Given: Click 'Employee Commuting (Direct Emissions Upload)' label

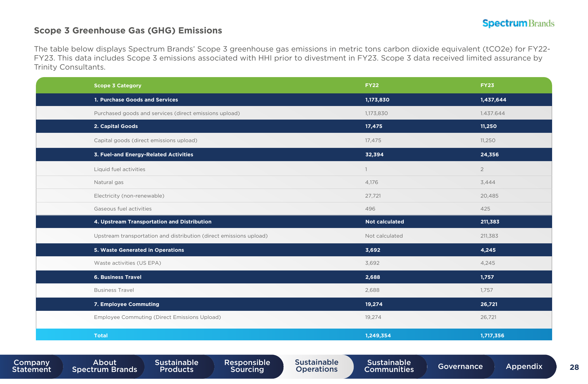Looking at the screenshot, I should pyautogui.click(x=157, y=317).
